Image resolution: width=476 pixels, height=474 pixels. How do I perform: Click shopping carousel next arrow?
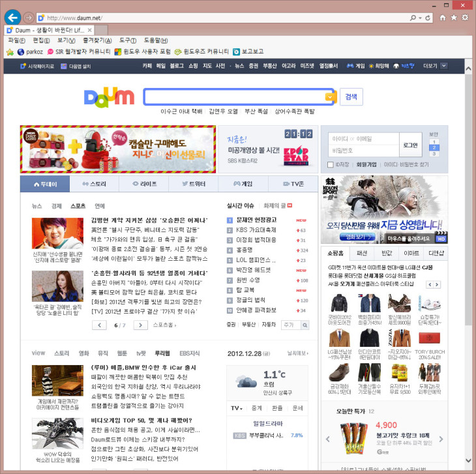437,285
